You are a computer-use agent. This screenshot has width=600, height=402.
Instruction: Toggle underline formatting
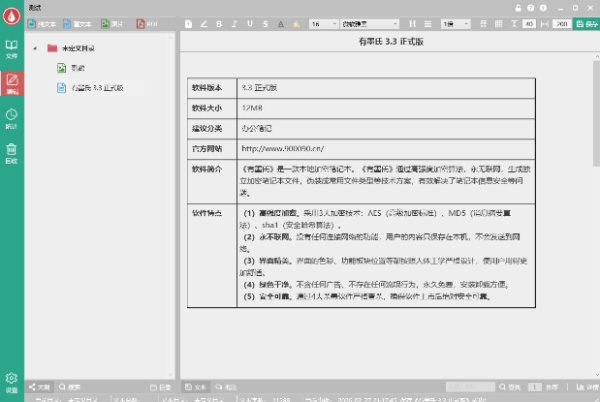coord(250,24)
